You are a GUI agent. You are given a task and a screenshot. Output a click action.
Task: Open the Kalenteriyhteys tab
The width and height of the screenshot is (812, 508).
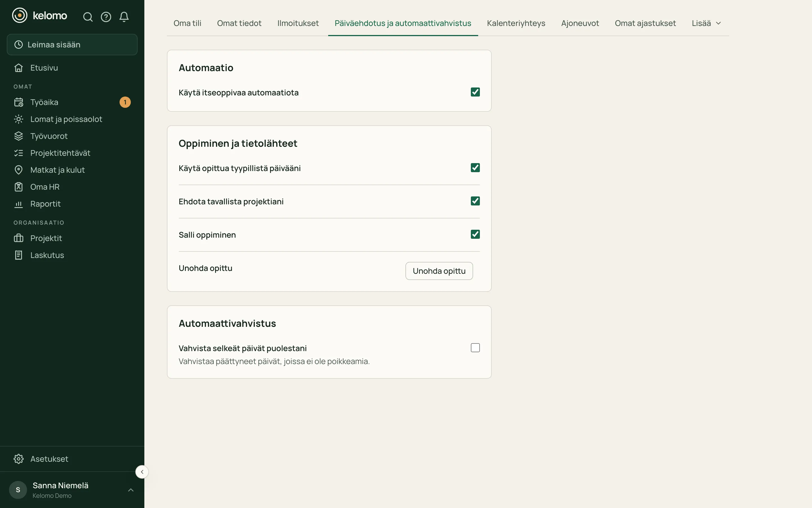(x=516, y=23)
